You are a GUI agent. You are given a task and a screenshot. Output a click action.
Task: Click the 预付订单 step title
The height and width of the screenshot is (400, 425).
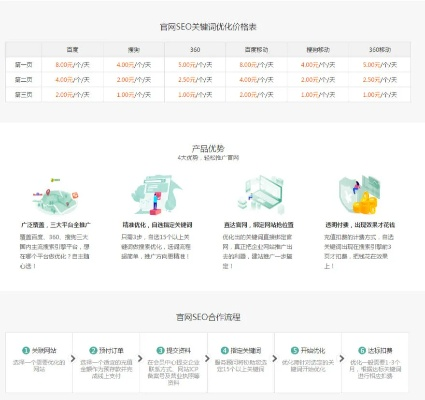(x=111, y=351)
